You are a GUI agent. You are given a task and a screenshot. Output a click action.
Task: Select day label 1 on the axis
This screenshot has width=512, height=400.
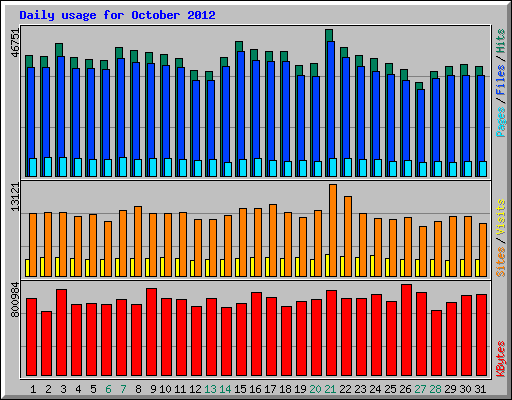pos(33,389)
